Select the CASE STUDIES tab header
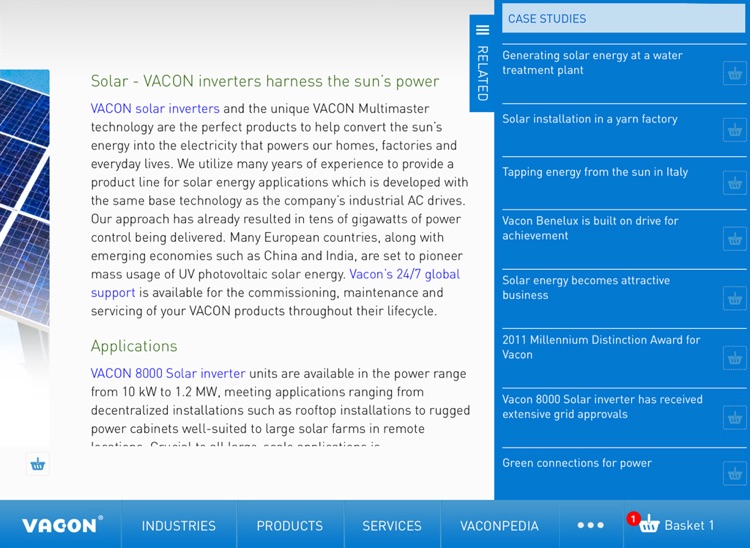Screen dimensions: 750x548 [x=623, y=19]
